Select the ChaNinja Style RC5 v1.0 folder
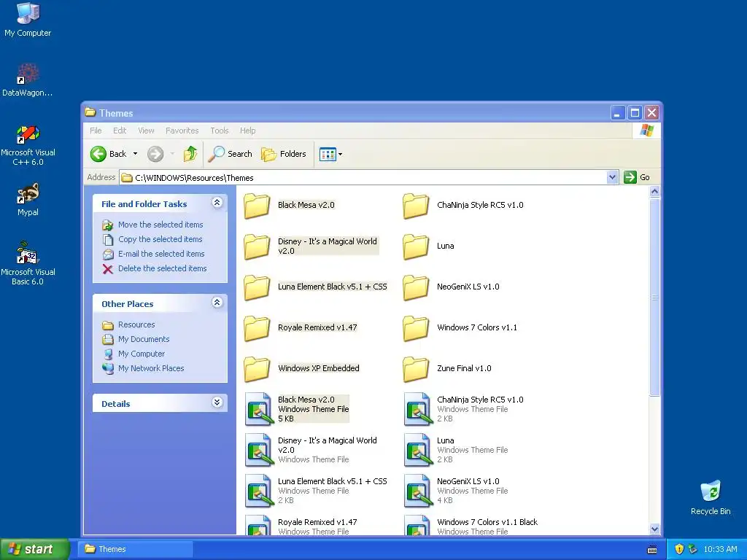This screenshot has height=560, width=747. pyautogui.click(x=463, y=206)
